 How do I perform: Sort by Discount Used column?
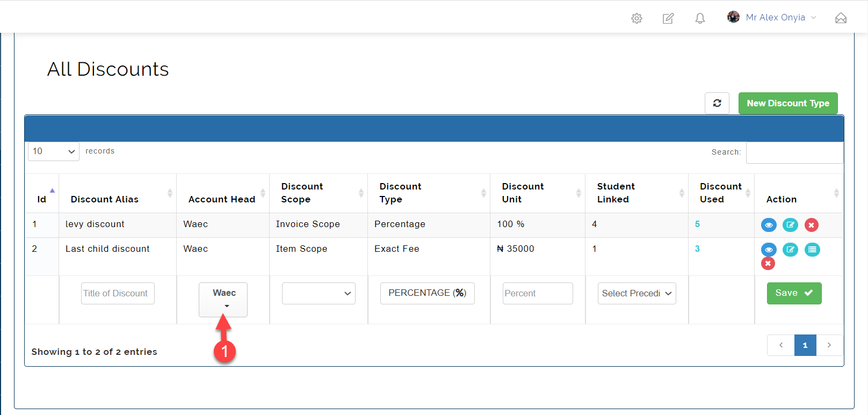(721, 193)
